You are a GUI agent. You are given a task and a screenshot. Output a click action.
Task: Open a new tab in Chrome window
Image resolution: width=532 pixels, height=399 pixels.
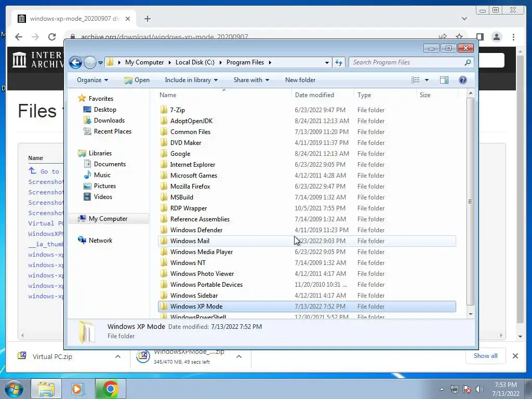click(147, 19)
